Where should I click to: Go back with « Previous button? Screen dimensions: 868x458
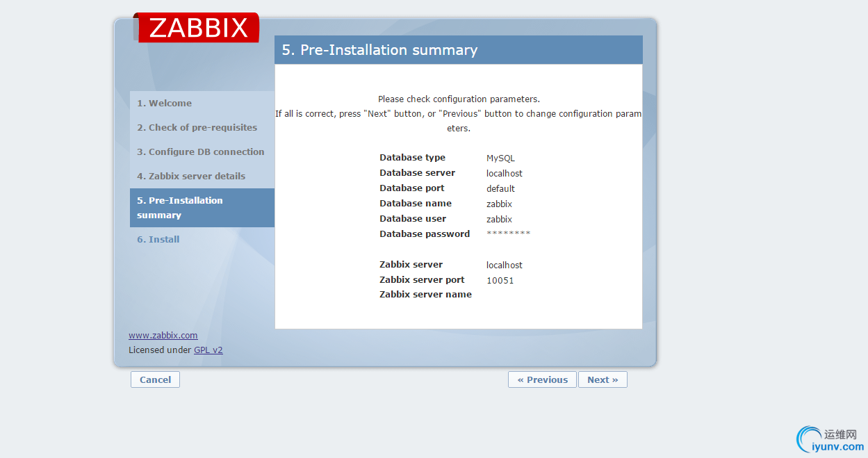coord(542,379)
